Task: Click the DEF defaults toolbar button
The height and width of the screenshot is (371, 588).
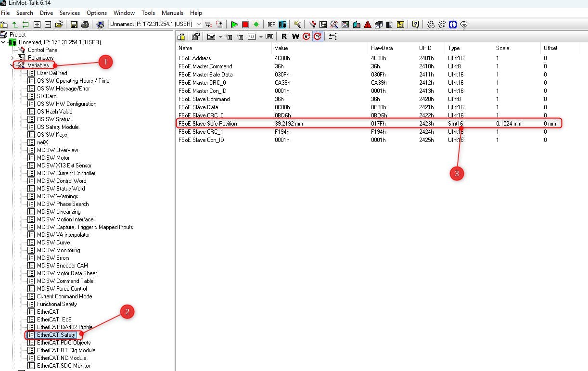Action: point(271,24)
